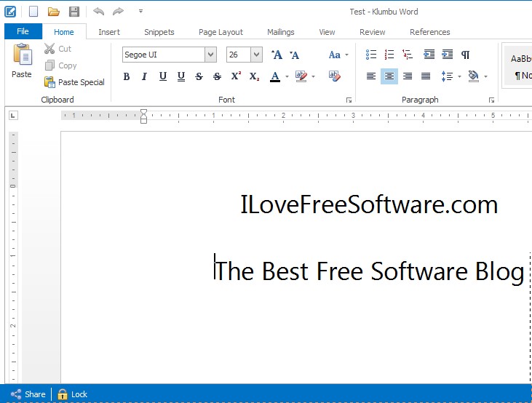This screenshot has height=403, width=532.
Task: Toggle single underline
Action: click(x=163, y=76)
